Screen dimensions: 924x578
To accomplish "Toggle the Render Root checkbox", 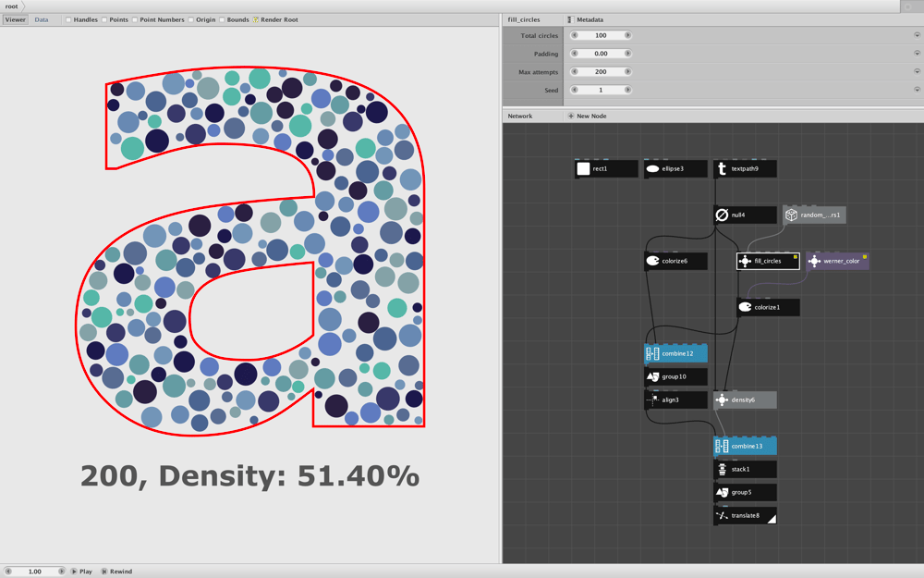I will (x=256, y=20).
